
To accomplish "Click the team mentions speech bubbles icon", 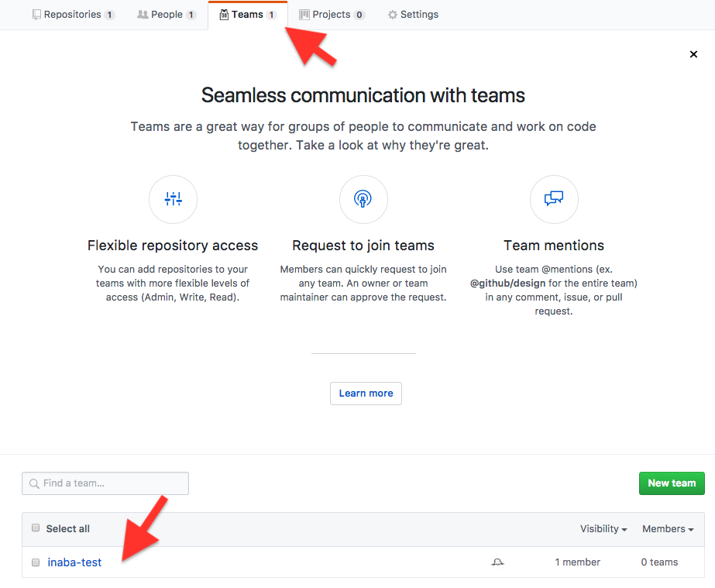I will [554, 198].
